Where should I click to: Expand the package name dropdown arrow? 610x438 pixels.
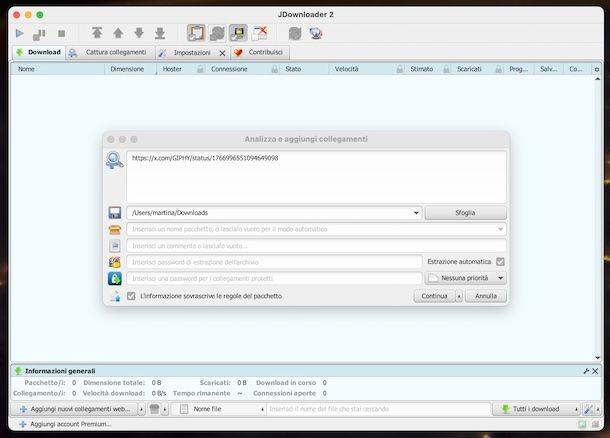click(x=500, y=229)
